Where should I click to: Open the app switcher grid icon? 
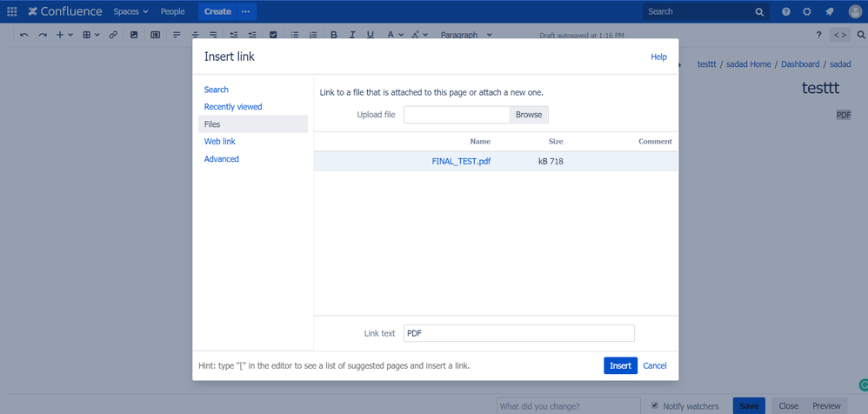(11, 11)
